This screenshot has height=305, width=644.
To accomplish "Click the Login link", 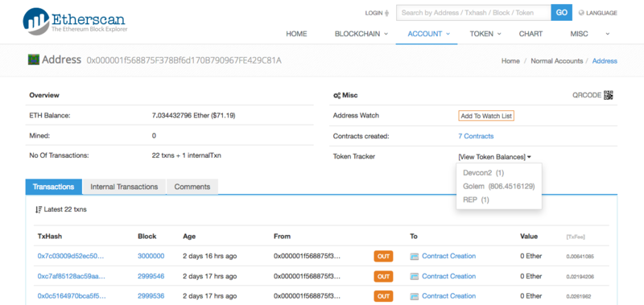I will (377, 13).
